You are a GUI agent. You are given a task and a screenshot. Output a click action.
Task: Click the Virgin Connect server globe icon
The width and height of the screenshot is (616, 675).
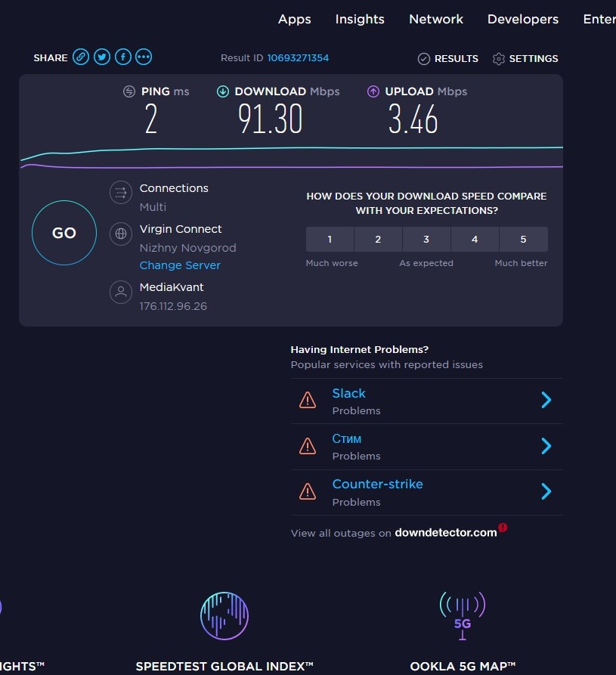[121, 234]
